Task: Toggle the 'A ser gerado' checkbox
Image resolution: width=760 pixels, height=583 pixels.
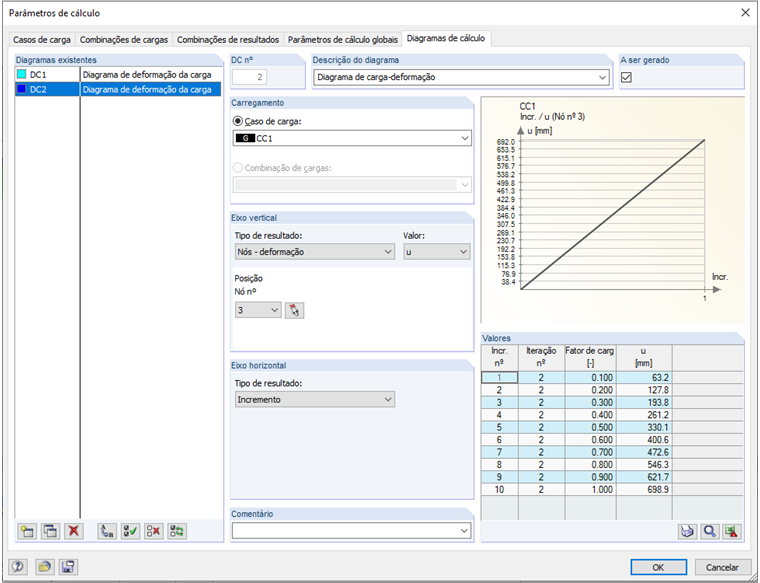Action: (626, 77)
